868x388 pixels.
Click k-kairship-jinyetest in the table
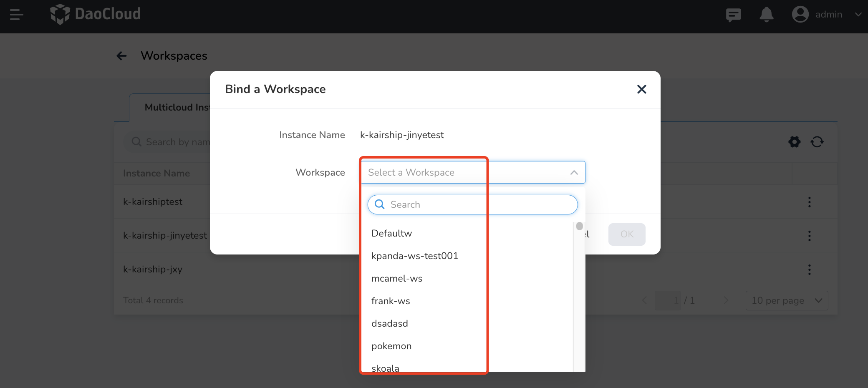coord(165,236)
